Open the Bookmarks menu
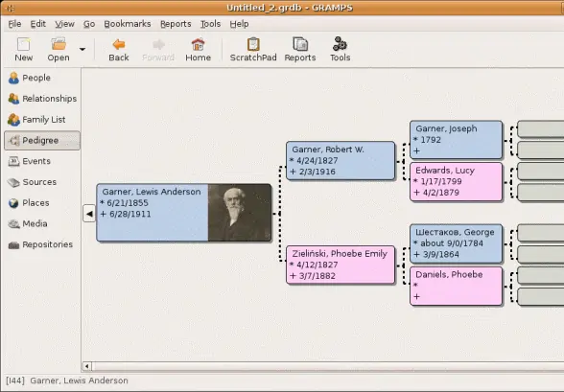Viewport: 564px width, 392px height. pos(128,24)
